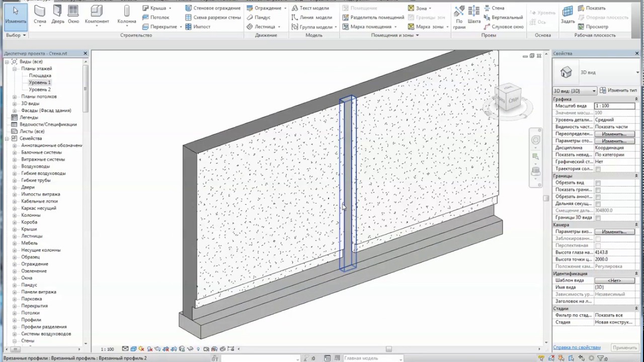
Task: Open Уровень 1 floor plan
Action: [40, 82]
